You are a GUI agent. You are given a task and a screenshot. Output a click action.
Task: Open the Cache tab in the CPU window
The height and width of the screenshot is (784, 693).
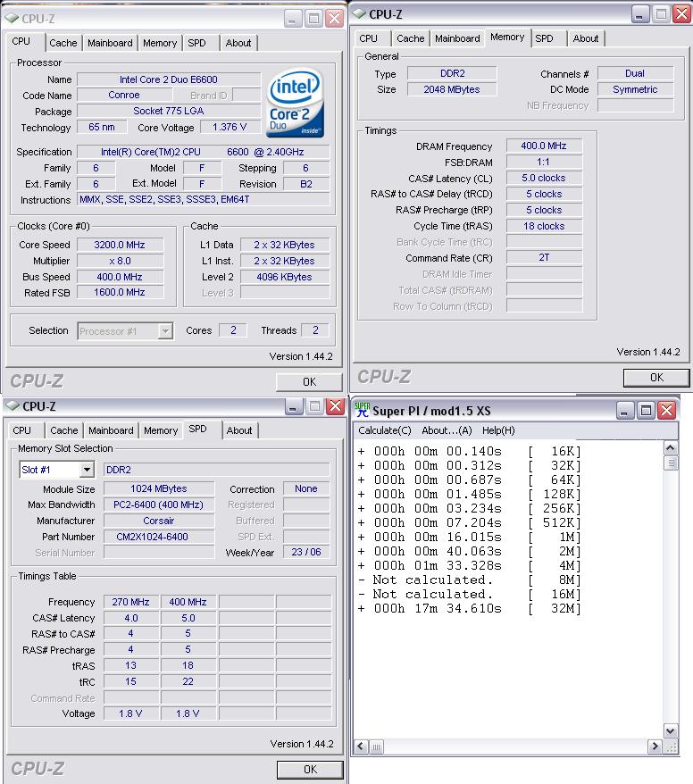[63, 43]
